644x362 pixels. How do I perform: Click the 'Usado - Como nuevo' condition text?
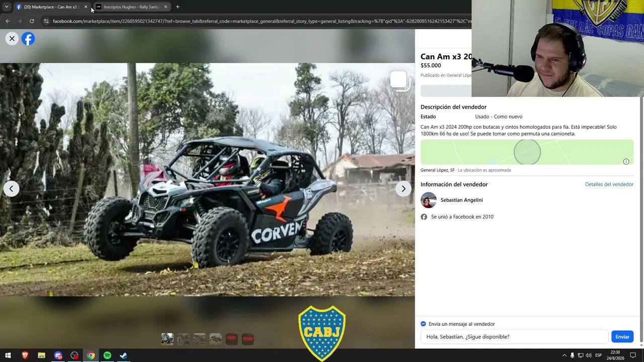tap(499, 117)
